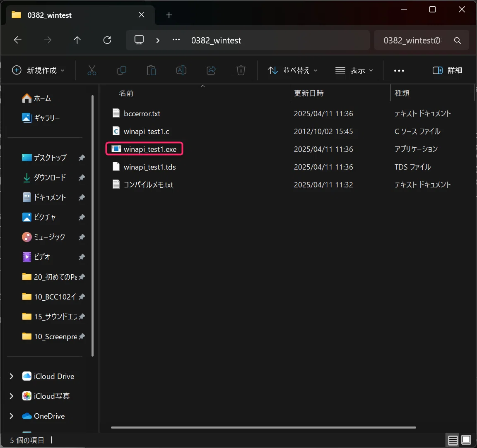Click 2012/10/02 15:45 date cell
This screenshot has height=448, width=477.
pyautogui.click(x=323, y=132)
